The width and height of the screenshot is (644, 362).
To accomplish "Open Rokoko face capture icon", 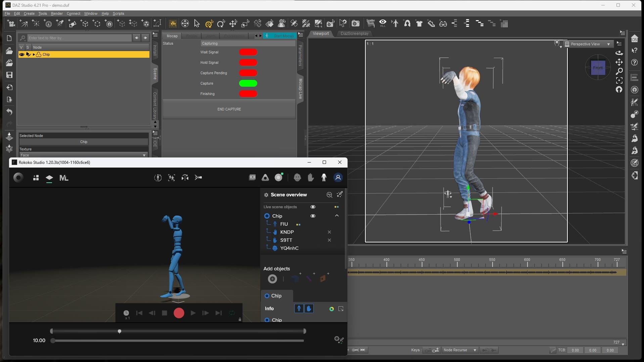I will pyautogui.click(x=297, y=178).
